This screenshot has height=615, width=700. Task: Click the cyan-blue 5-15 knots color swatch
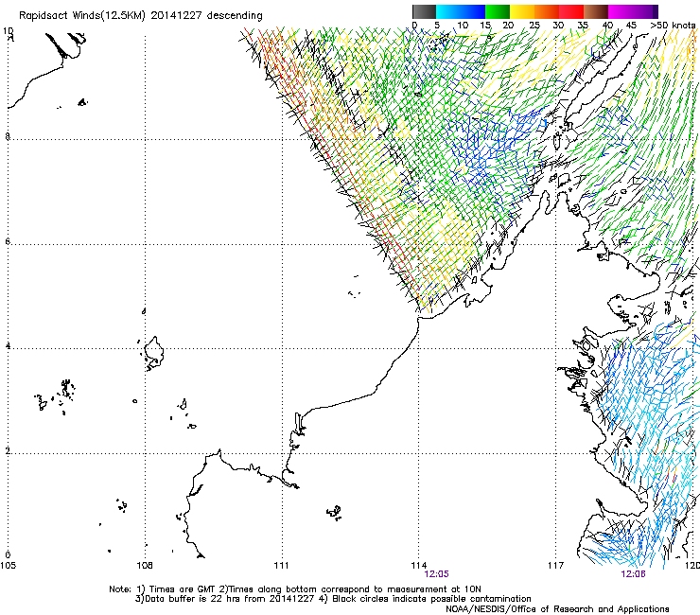coord(461,11)
